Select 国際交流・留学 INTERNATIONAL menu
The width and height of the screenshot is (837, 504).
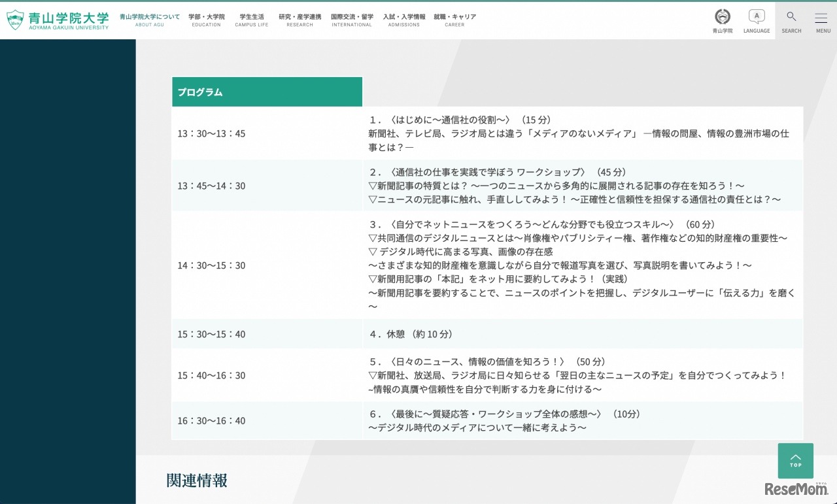click(352, 20)
